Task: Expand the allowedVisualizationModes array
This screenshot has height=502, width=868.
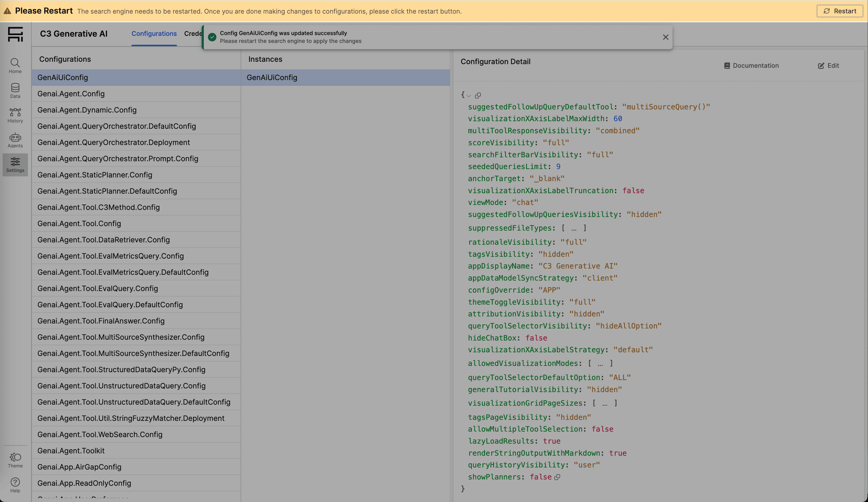Action: click(x=600, y=364)
